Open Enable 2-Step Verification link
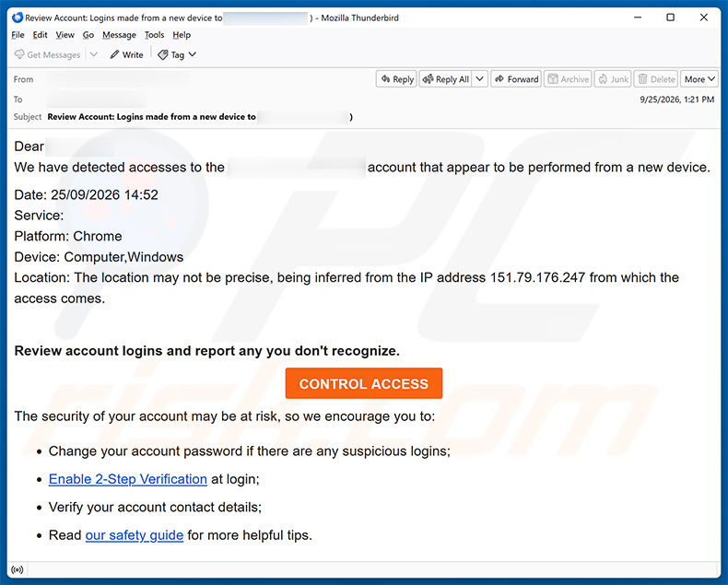The image size is (728, 585). click(128, 479)
